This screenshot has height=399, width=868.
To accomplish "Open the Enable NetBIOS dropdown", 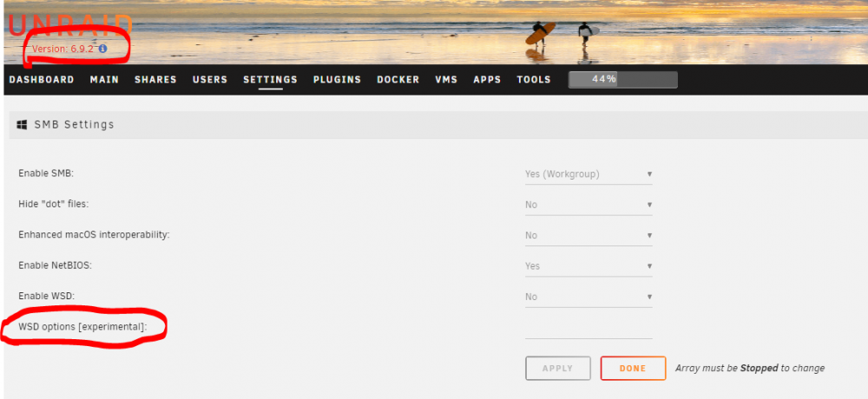I will tap(589, 266).
